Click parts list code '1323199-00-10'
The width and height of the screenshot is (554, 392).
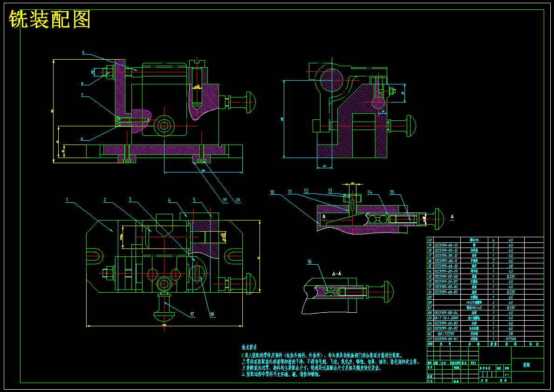point(446,266)
